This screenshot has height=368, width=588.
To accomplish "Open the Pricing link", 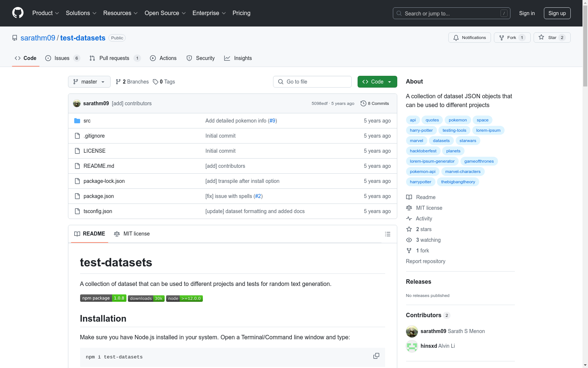I will [241, 13].
